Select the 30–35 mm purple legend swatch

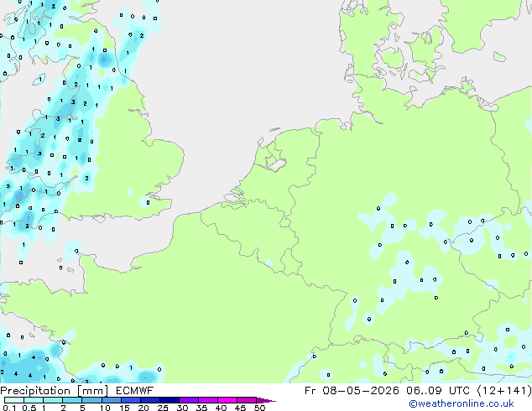point(189,400)
